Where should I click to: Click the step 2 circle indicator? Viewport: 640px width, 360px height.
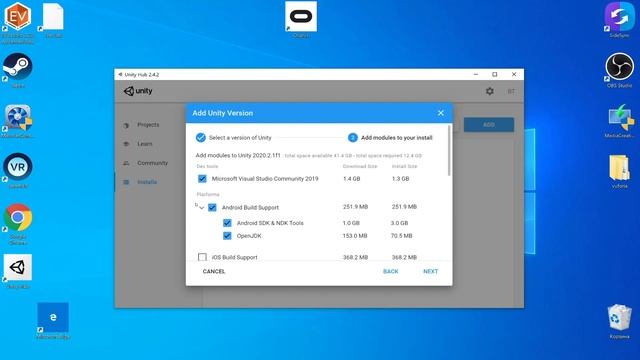[x=353, y=138]
